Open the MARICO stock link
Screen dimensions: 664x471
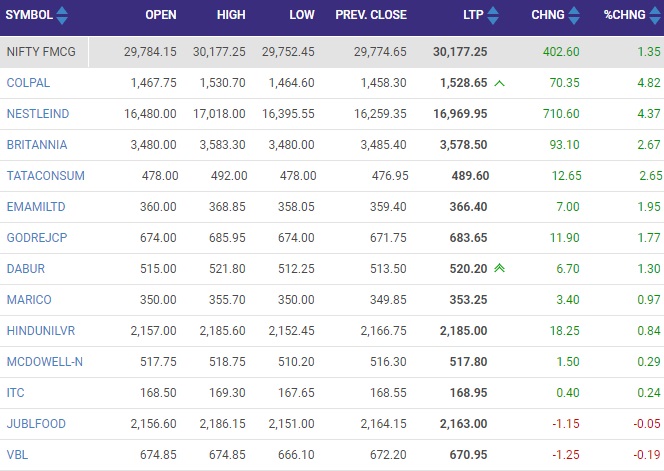tap(29, 299)
